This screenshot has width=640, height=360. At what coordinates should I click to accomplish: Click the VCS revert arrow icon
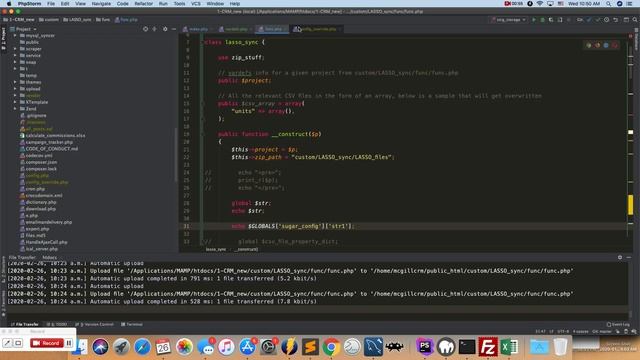(x=616, y=20)
